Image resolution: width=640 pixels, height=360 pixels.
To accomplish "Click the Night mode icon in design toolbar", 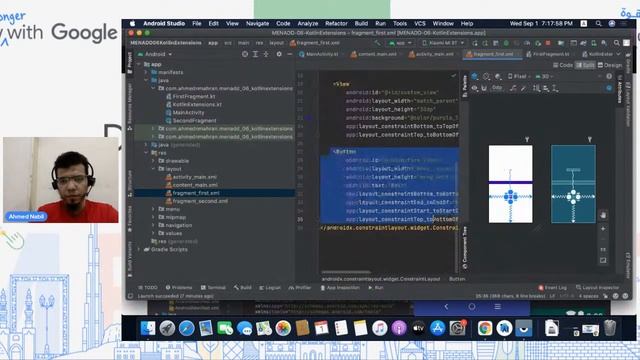I will [x=498, y=76].
